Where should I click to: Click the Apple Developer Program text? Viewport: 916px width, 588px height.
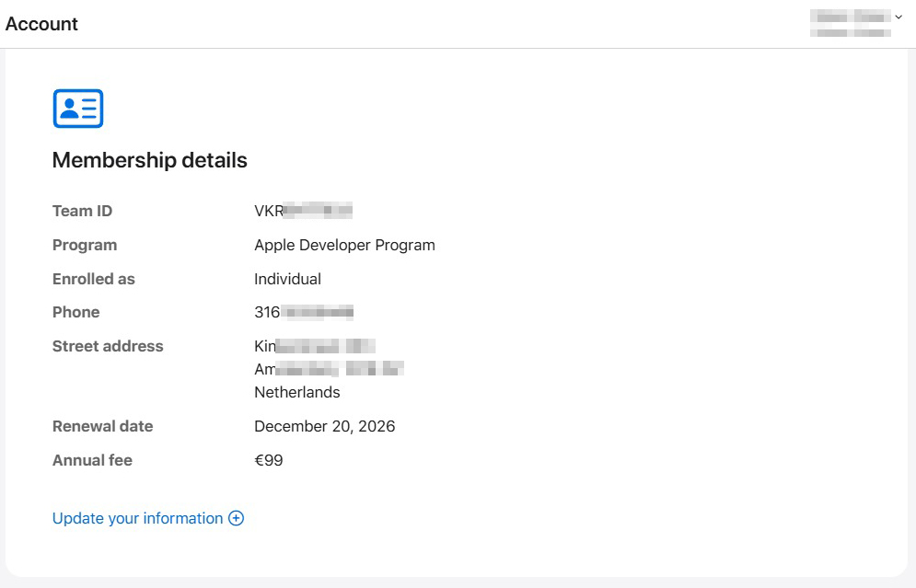[344, 245]
